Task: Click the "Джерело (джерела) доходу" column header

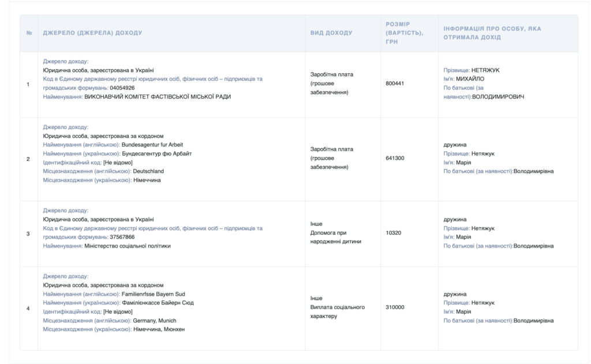Action: (92, 33)
